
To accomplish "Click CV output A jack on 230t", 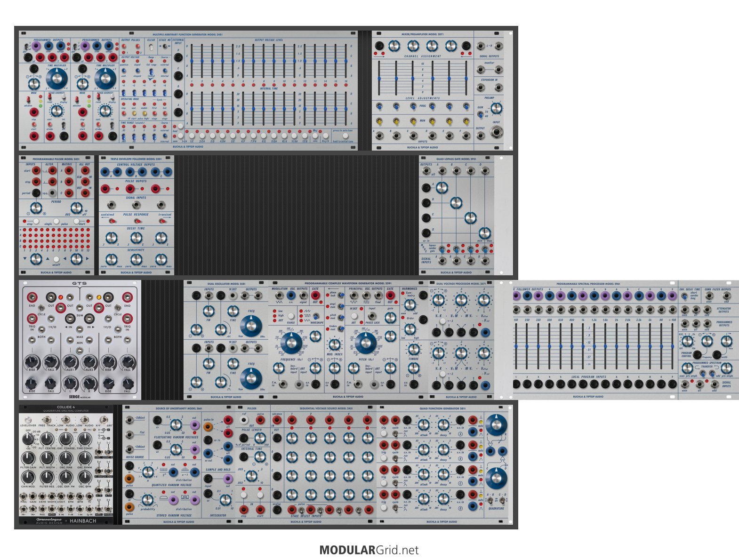I will 105,172.
